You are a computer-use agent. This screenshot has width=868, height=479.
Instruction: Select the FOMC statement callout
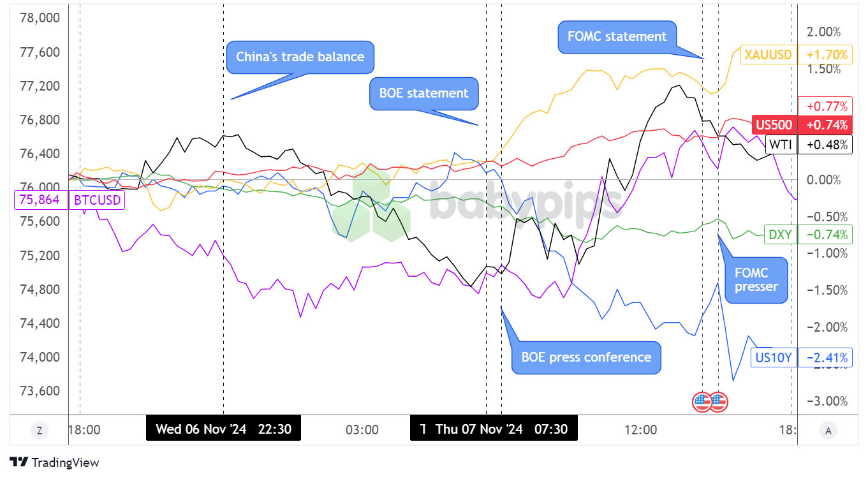(616, 36)
